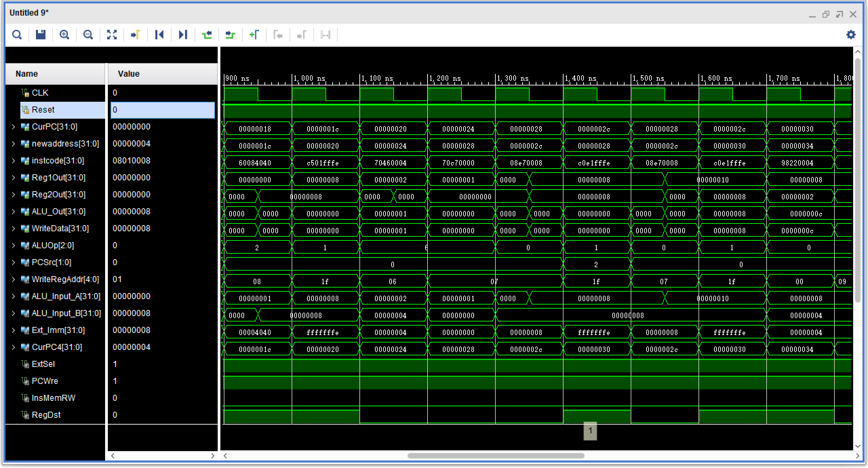The image size is (868, 468).
Task: Save the waveform configuration
Action: coord(41,35)
